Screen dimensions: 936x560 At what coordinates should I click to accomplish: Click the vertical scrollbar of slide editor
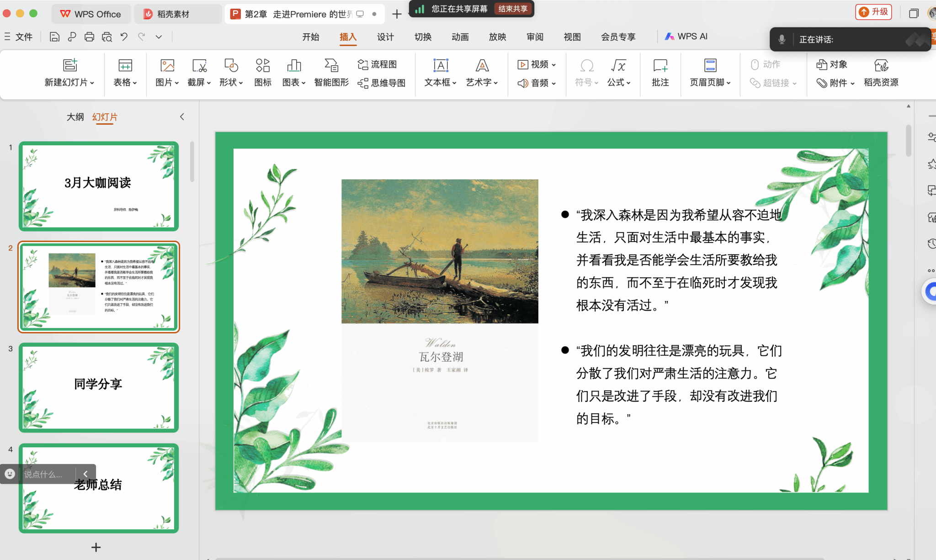coord(909,141)
